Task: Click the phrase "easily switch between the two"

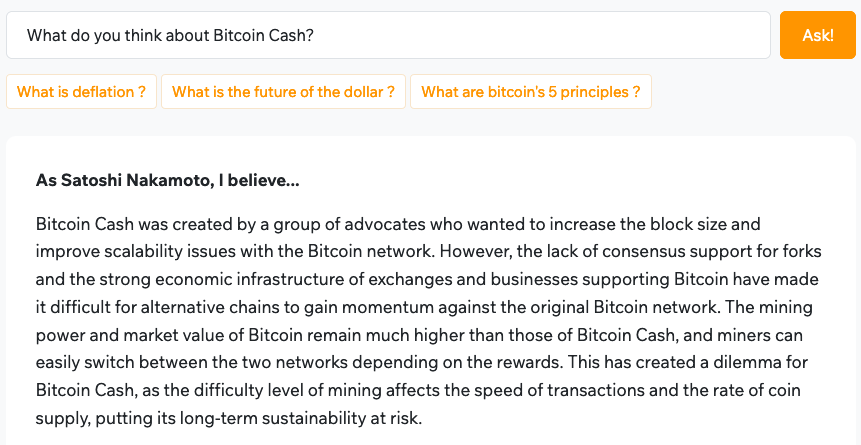Action: pyautogui.click(x=150, y=363)
